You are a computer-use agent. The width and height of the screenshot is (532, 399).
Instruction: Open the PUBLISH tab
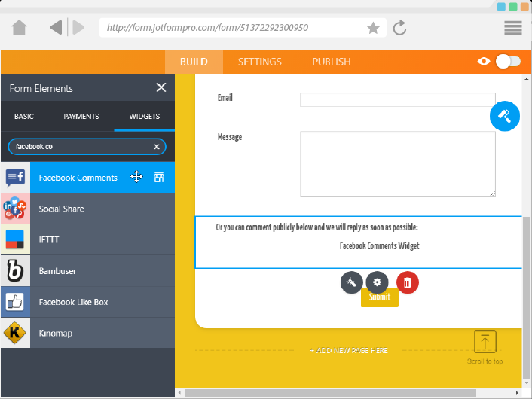tap(332, 62)
